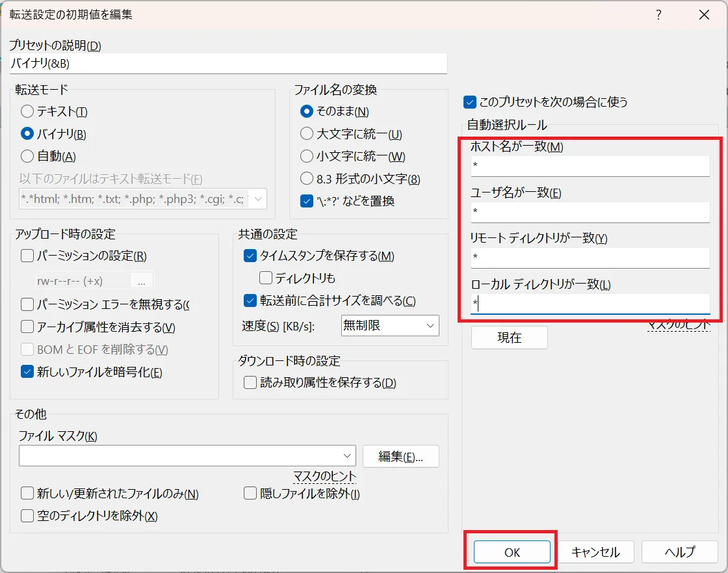Select 自動 transfer mode

click(27, 156)
